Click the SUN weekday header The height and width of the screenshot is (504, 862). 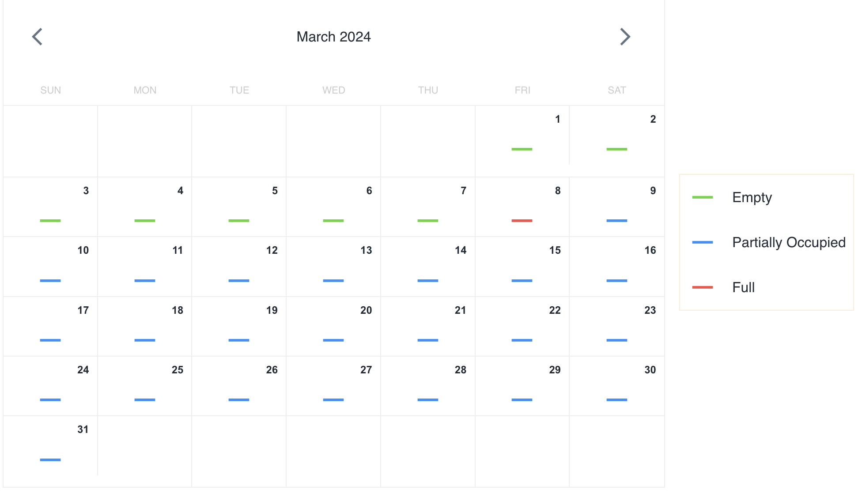tap(50, 90)
